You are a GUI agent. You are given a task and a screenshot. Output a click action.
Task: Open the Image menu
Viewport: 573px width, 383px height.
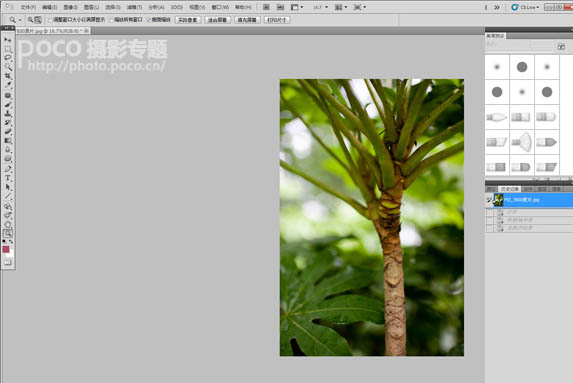[71, 7]
